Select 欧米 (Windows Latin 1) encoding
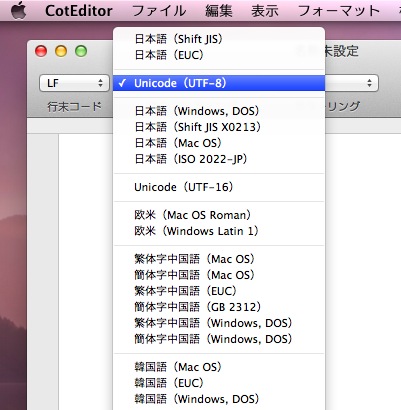The width and height of the screenshot is (401, 410). pyautogui.click(x=219, y=231)
